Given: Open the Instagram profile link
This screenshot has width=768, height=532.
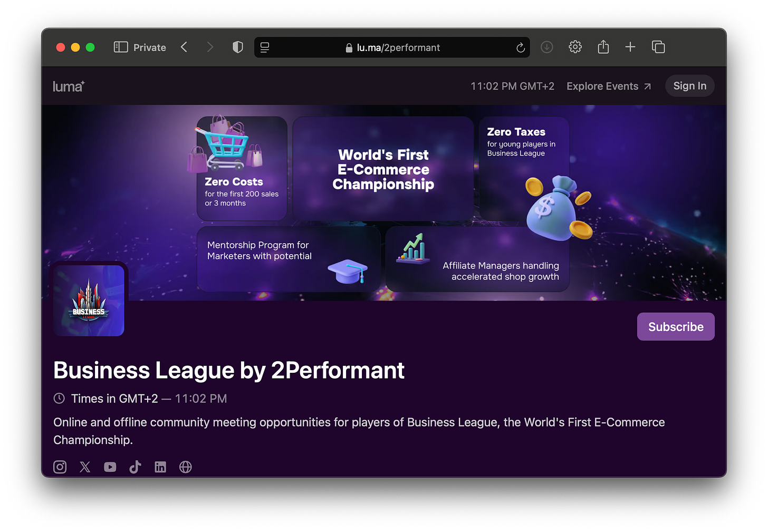Looking at the screenshot, I should point(60,467).
